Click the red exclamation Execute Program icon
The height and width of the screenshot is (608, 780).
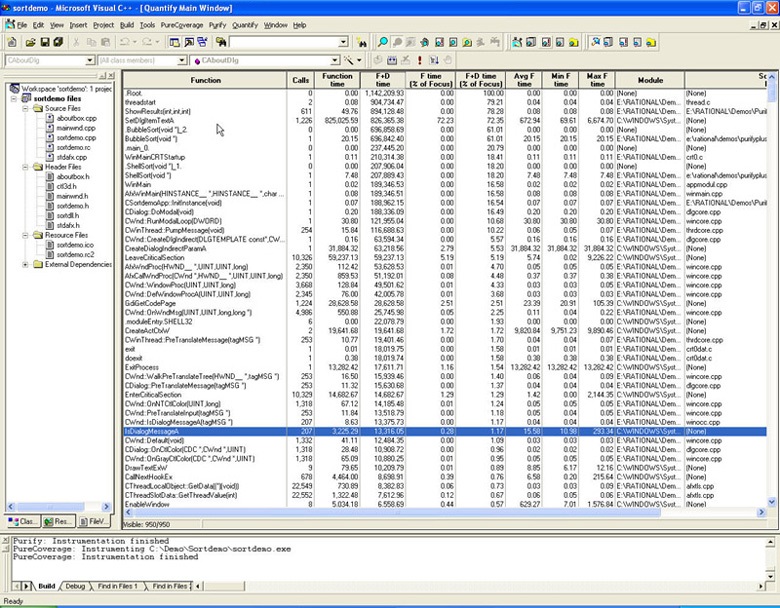pos(419,61)
